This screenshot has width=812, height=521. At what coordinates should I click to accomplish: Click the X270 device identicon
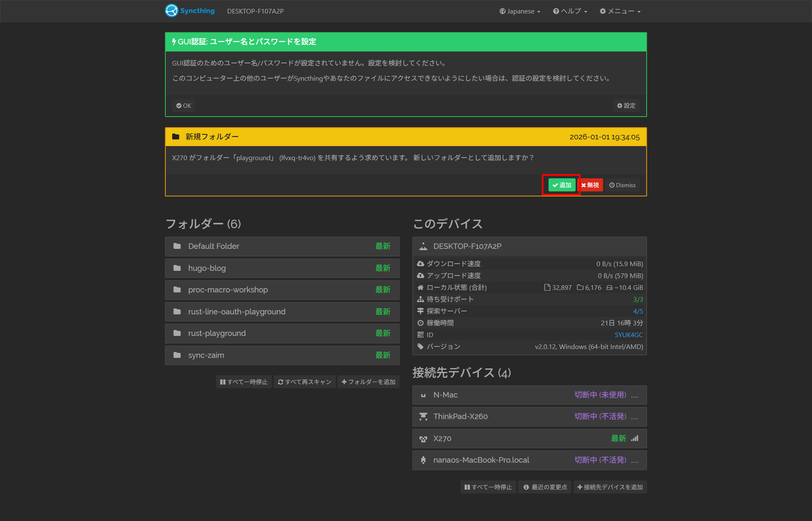pos(423,439)
